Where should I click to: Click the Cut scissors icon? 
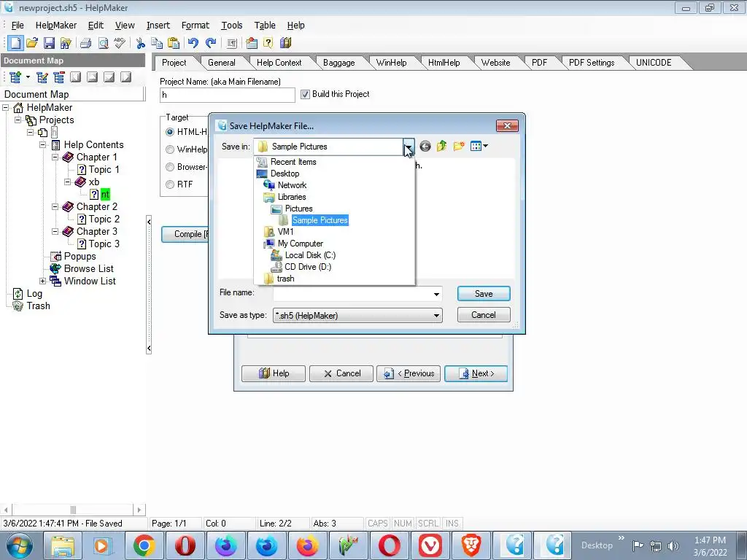click(140, 43)
